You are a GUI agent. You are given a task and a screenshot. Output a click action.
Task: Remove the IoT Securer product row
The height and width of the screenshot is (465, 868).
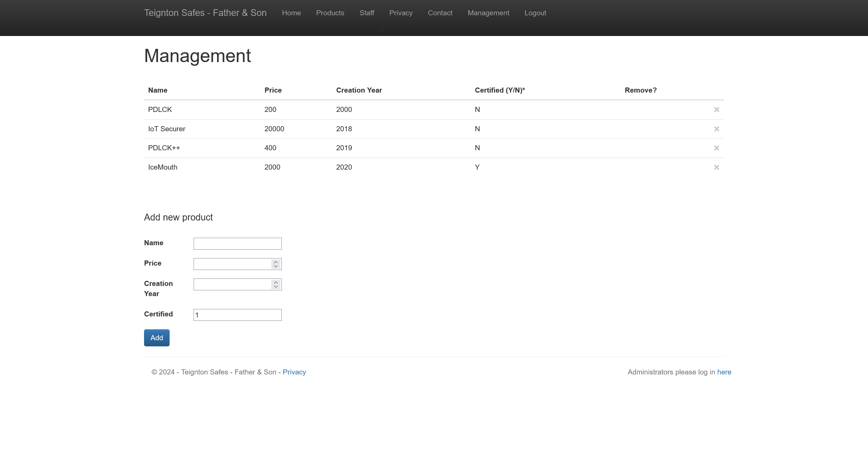[x=716, y=129]
